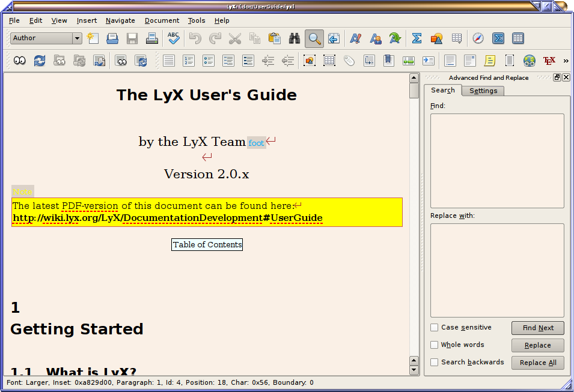Click the Replace button
574x392 pixels.
coord(538,345)
